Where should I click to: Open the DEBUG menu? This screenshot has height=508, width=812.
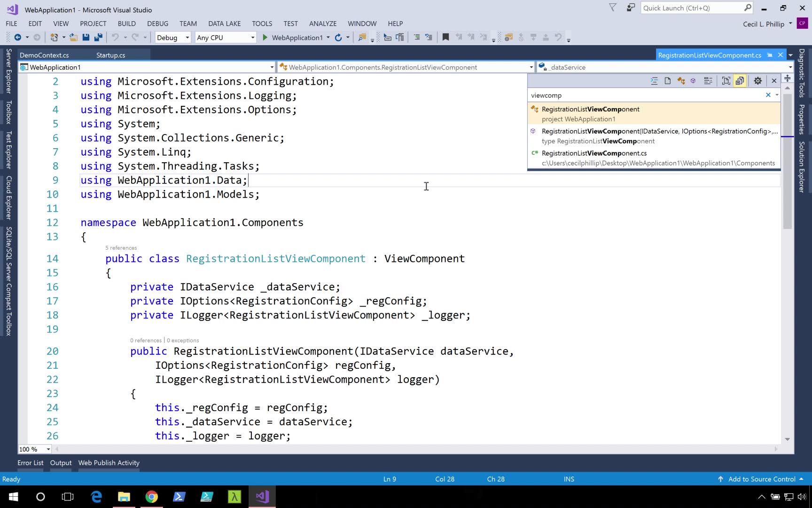coord(157,24)
